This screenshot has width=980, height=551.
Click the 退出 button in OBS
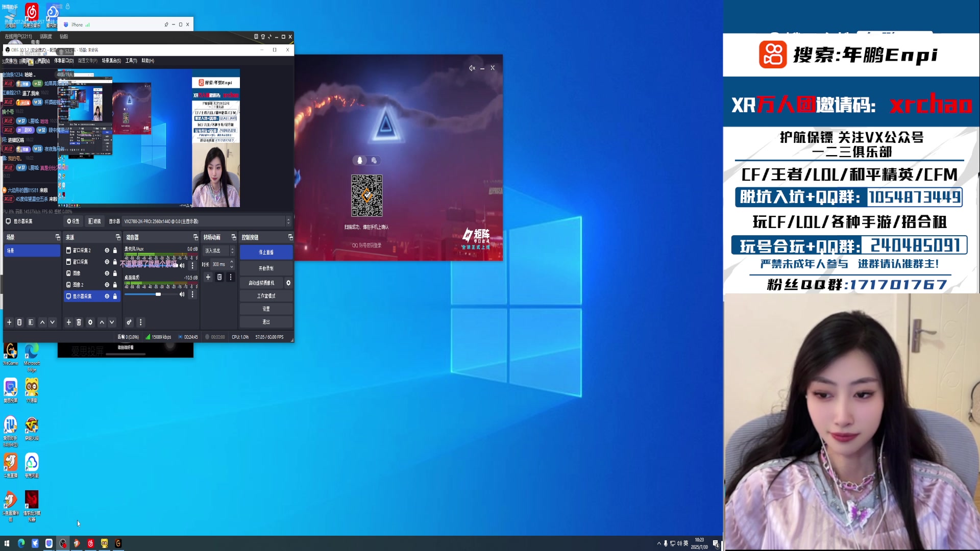pos(266,322)
